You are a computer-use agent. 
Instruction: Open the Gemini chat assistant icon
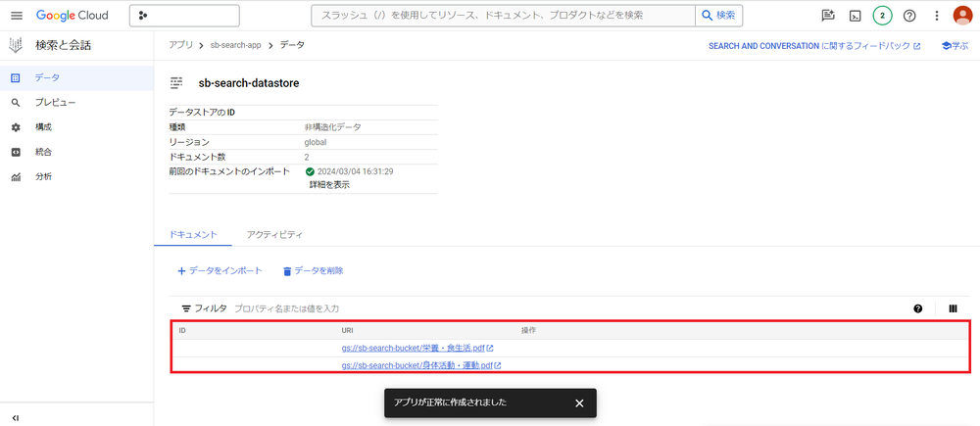[x=828, y=17]
